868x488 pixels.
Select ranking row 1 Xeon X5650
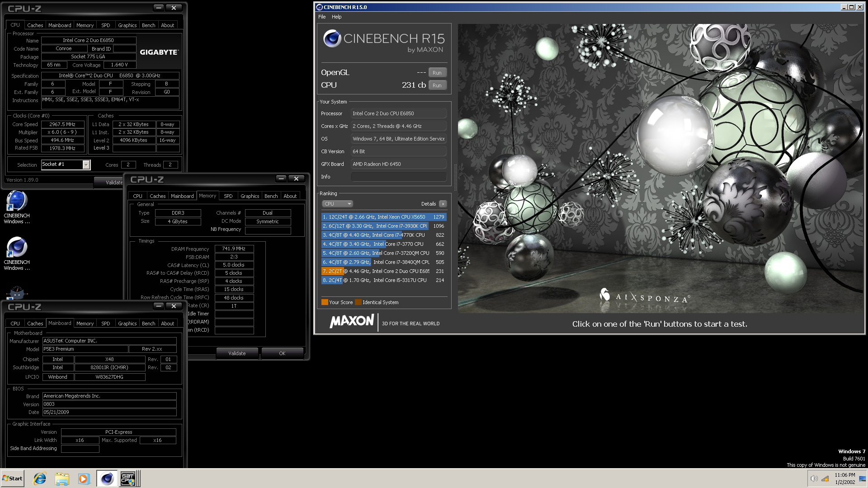pos(384,217)
